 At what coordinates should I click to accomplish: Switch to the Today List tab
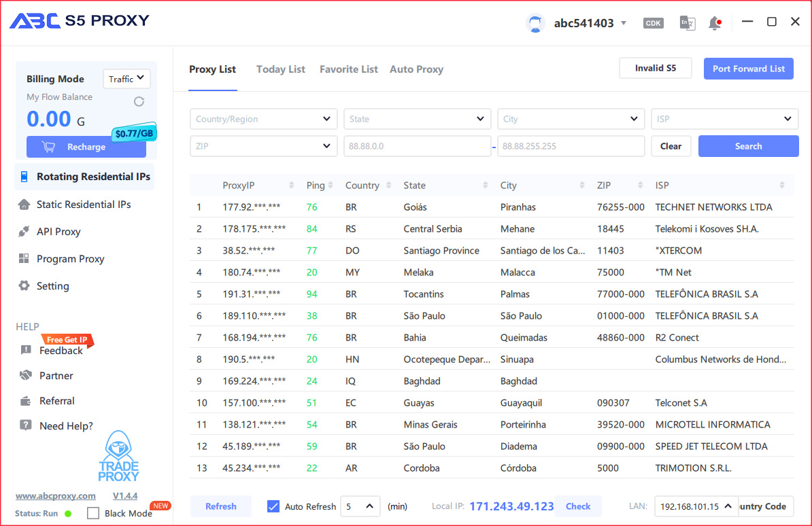click(x=281, y=69)
